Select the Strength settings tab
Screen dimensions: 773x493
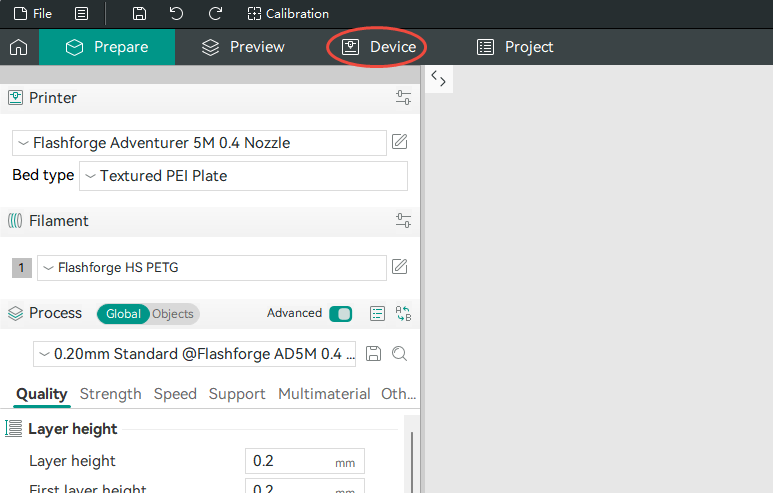(x=110, y=394)
